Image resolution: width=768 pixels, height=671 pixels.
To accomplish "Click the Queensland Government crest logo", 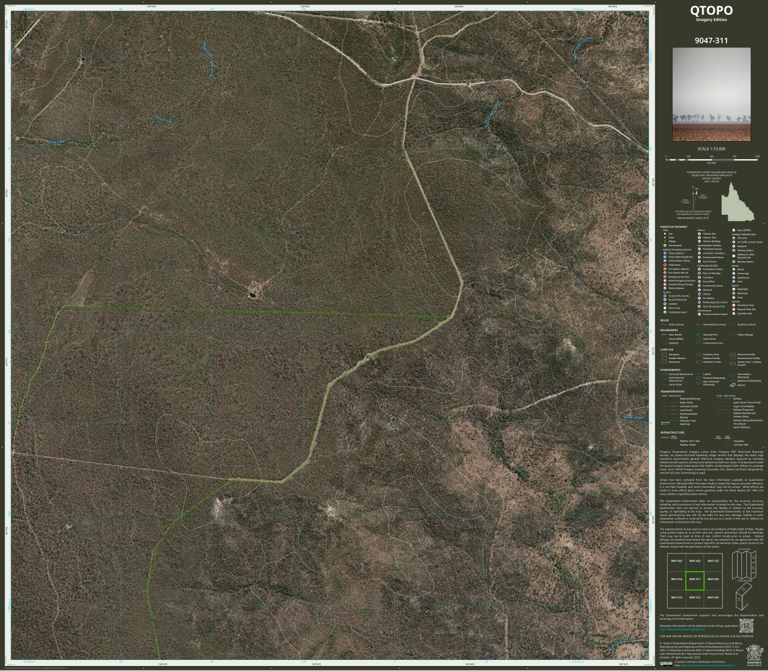I will (x=755, y=655).
